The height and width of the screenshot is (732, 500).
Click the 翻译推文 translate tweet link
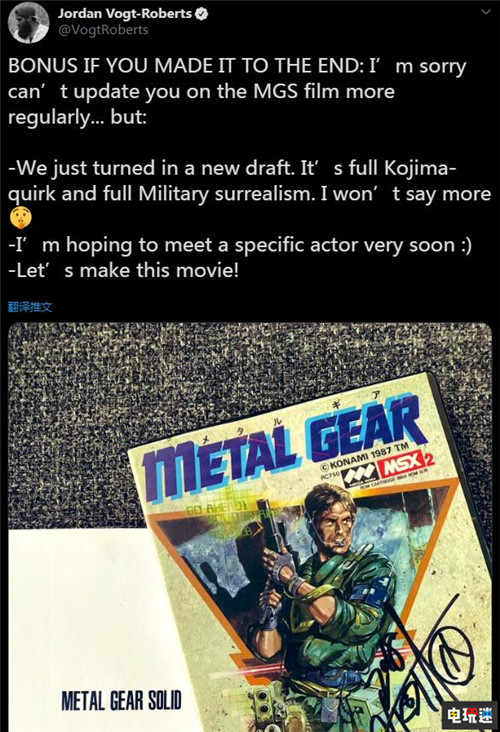[x=30, y=307]
